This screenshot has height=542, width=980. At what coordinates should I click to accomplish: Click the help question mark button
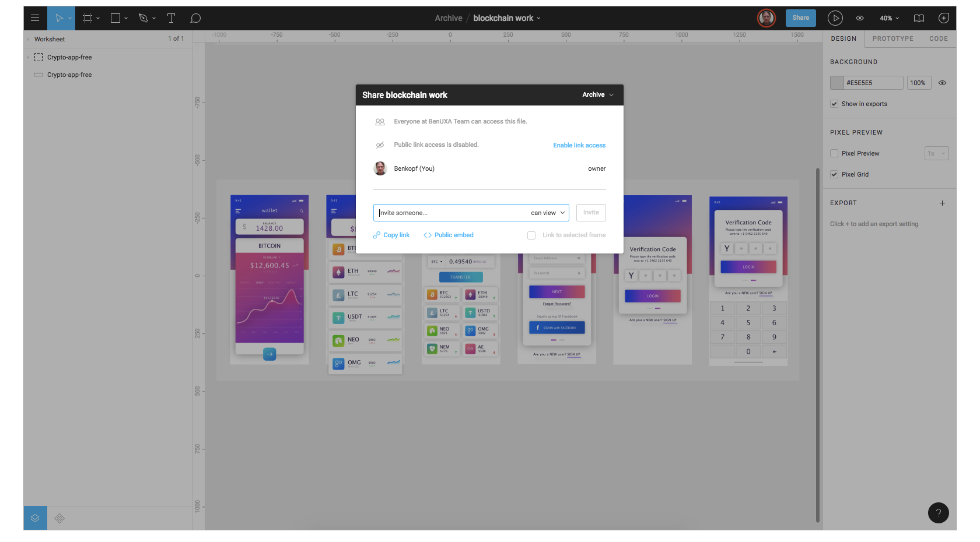click(938, 513)
